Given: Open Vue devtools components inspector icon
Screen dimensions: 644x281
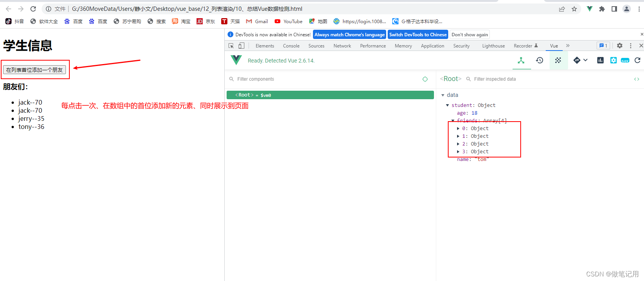Looking at the screenshot, I should [x=521, y=60].
